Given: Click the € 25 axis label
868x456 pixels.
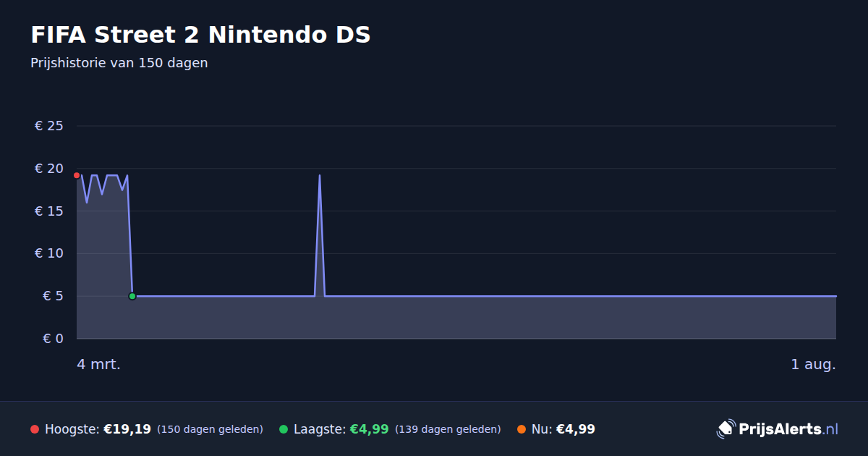Looking at the screenshot, I should 49,126.
